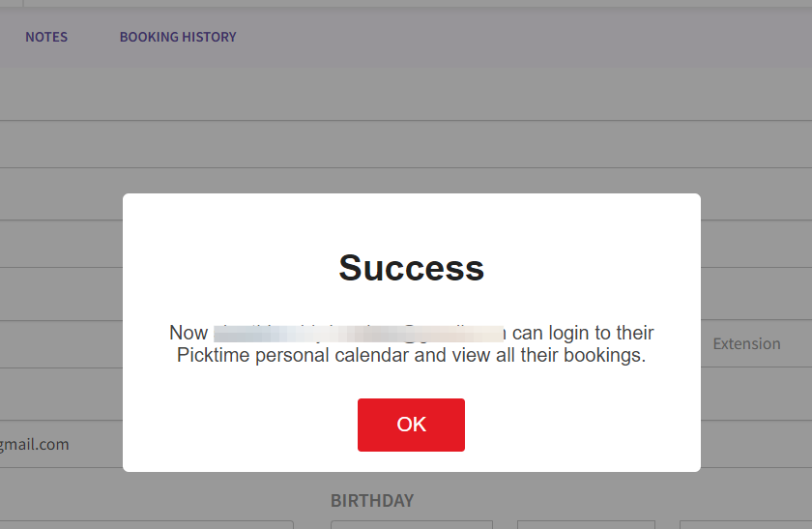The image size is (812, 529).
Task: Click the partially visible field below the email field
Action: (x=145, y=525)
